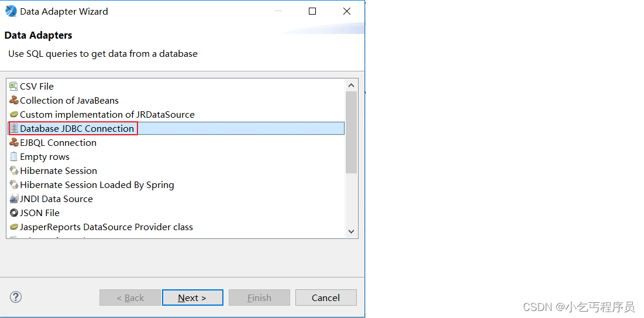Select the JSON File adapter

(176, 213)
